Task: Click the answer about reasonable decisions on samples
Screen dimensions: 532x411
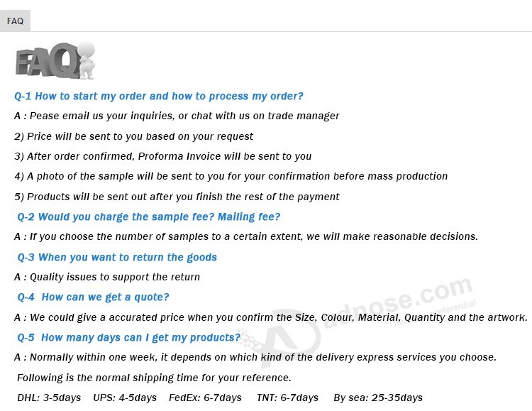Action: click(246, 237)
